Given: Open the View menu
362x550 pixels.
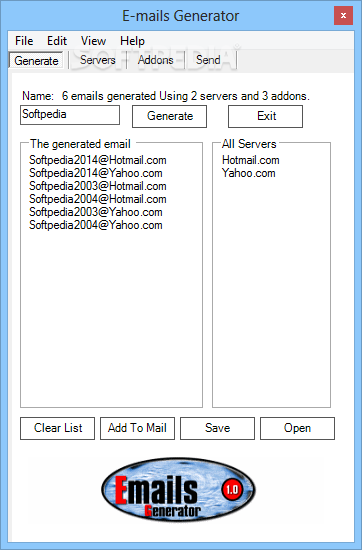Looking at the screenshot, I should click(93, 41).
